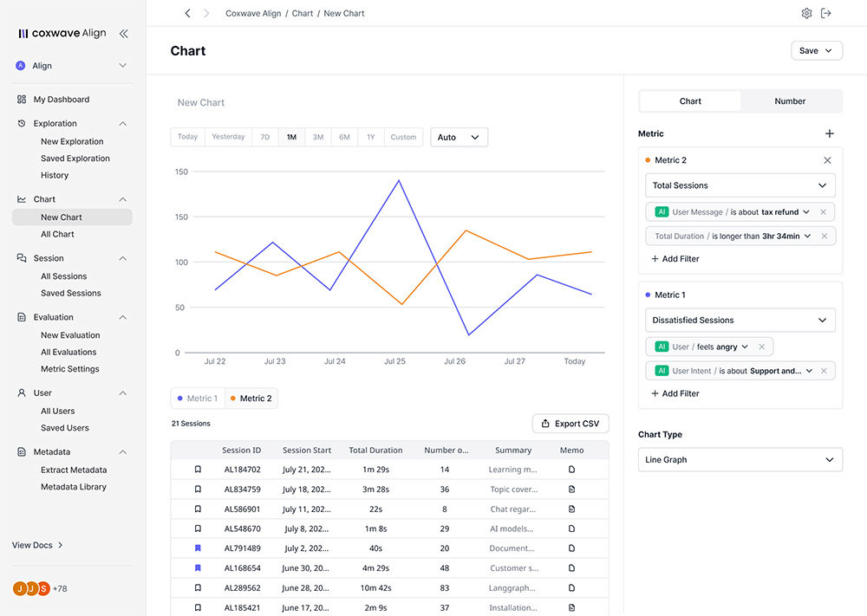This screenshot has height=616, width=867.
Task: Toggle Metric 1 legend visibility
Action: point(198,399)
